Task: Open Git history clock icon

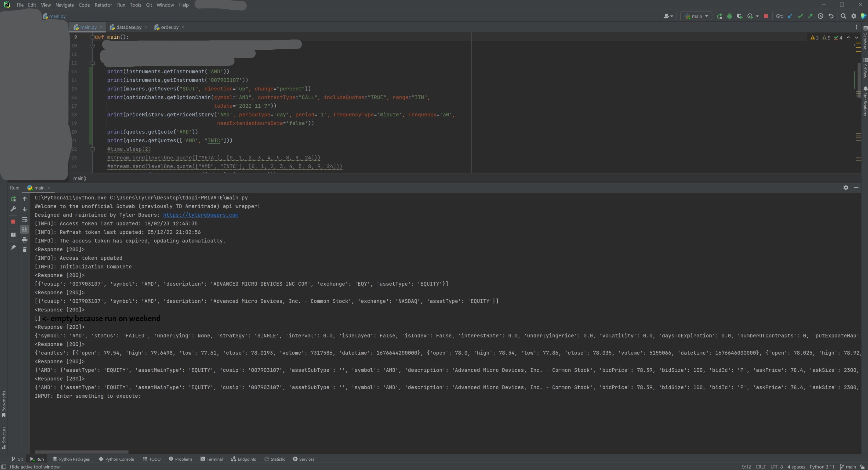Action: 820,16
